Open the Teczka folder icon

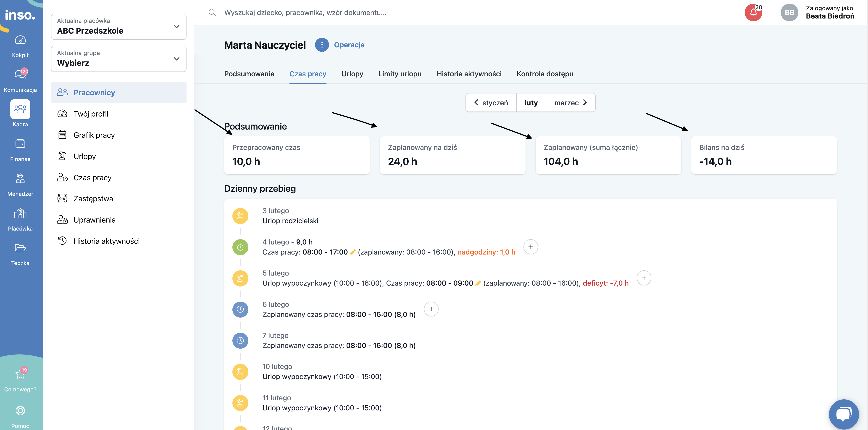[20, 247]
